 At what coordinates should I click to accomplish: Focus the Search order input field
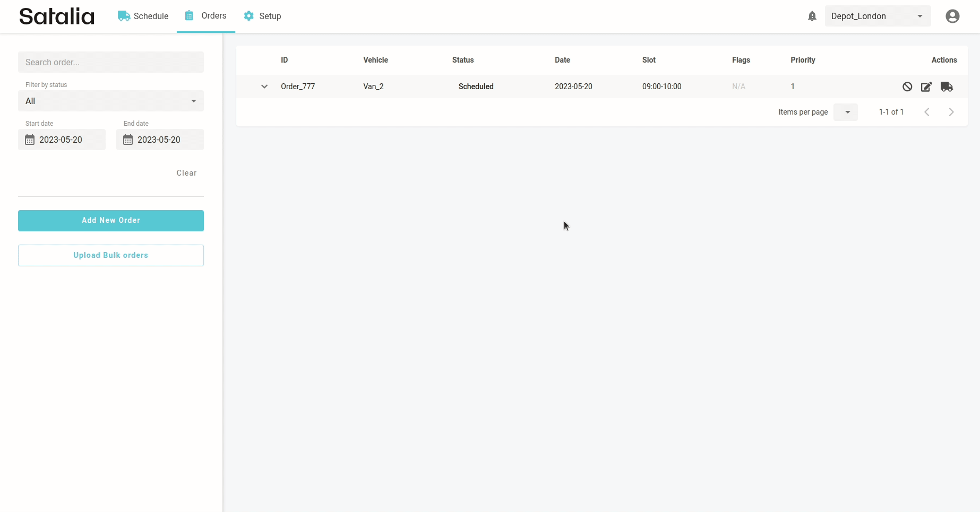[111, 62]
